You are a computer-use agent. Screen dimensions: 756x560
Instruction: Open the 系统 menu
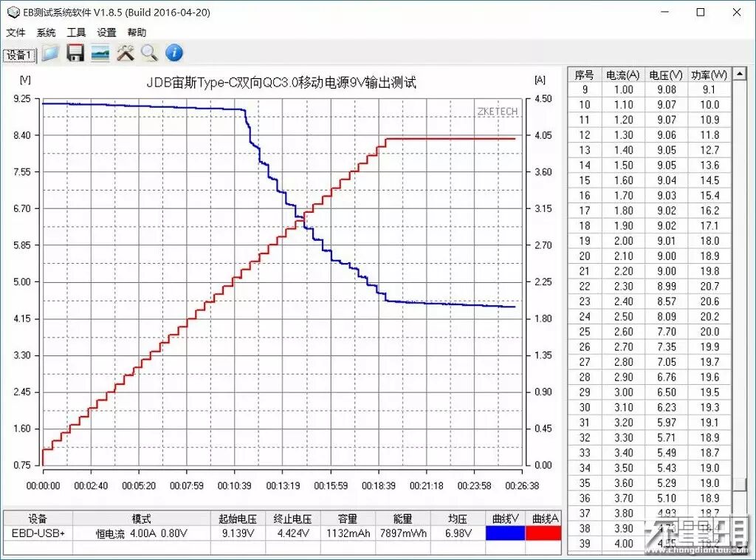(x=46, y=33)
